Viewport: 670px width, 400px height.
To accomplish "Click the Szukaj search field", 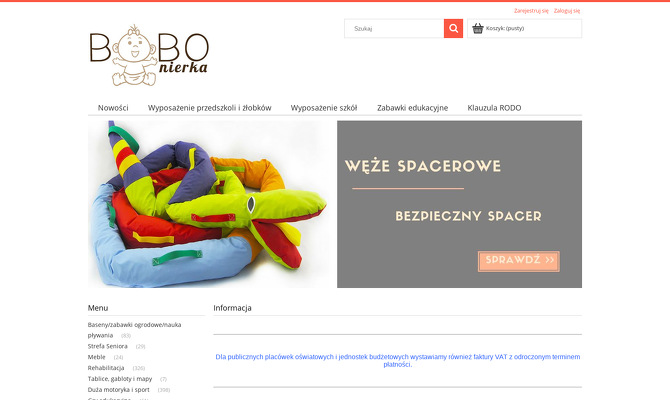I will click(x=394, y=29).
